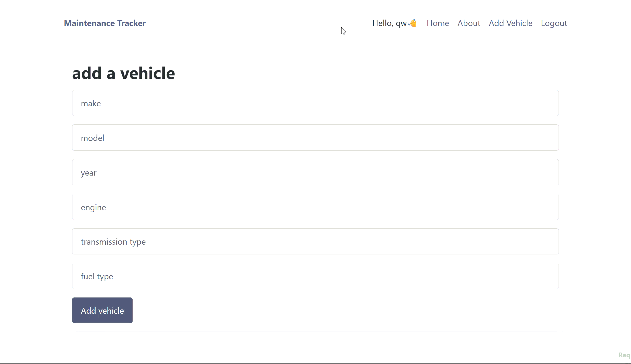Click the word Hello in greeting
The height and width of the screenshot is (364, 631).
pos(382,23)
